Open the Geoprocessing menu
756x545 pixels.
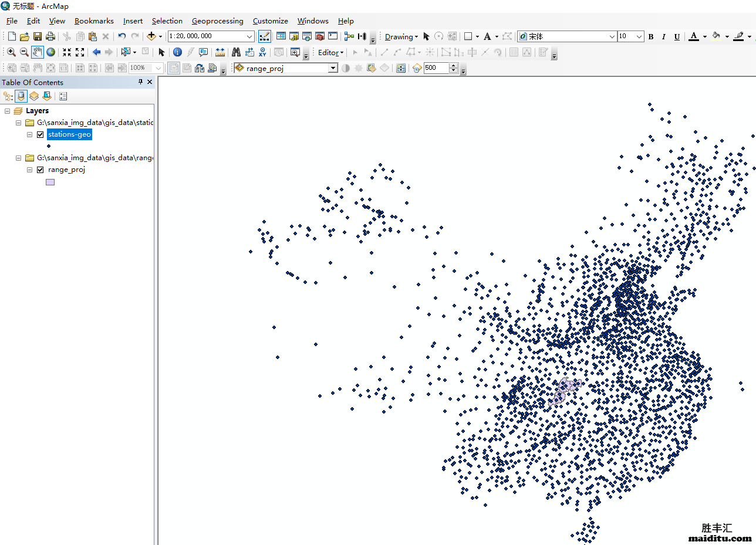[218, 21]
